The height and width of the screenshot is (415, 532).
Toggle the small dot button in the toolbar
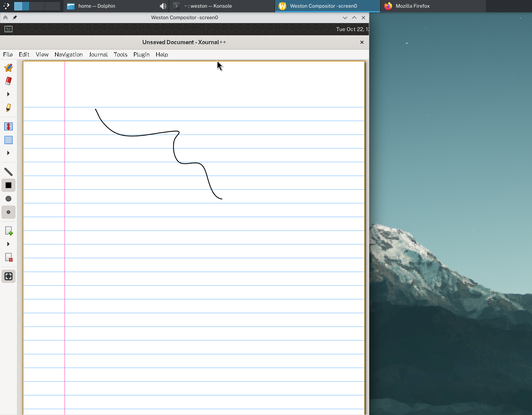[x=8, y=212]
